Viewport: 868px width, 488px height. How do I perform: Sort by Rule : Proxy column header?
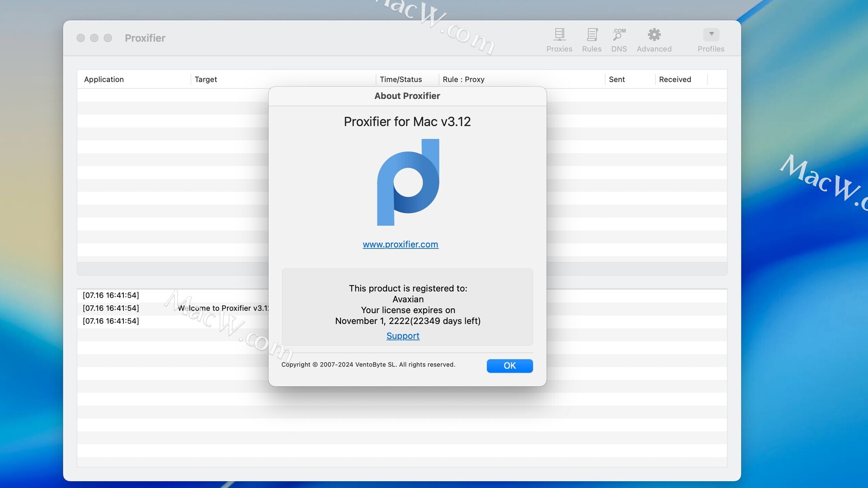[x=463, y=80]
